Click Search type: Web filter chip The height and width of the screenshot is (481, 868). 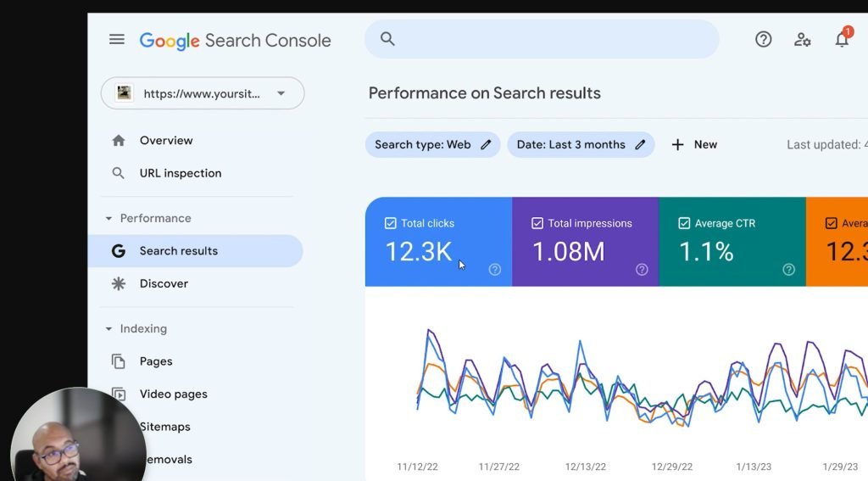(x=432, y=144)
